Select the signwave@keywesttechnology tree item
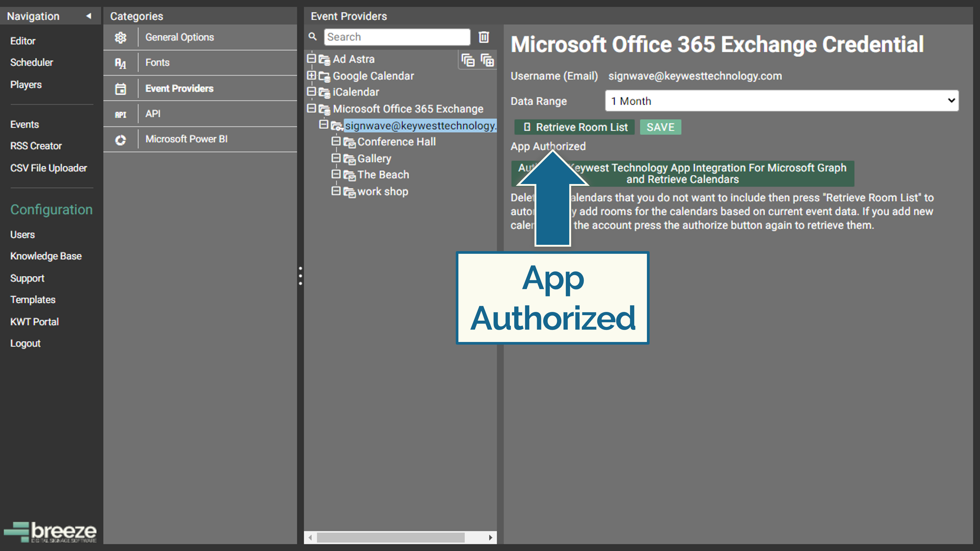The width and height of the screenshot is (980, 551). (420, 126)
